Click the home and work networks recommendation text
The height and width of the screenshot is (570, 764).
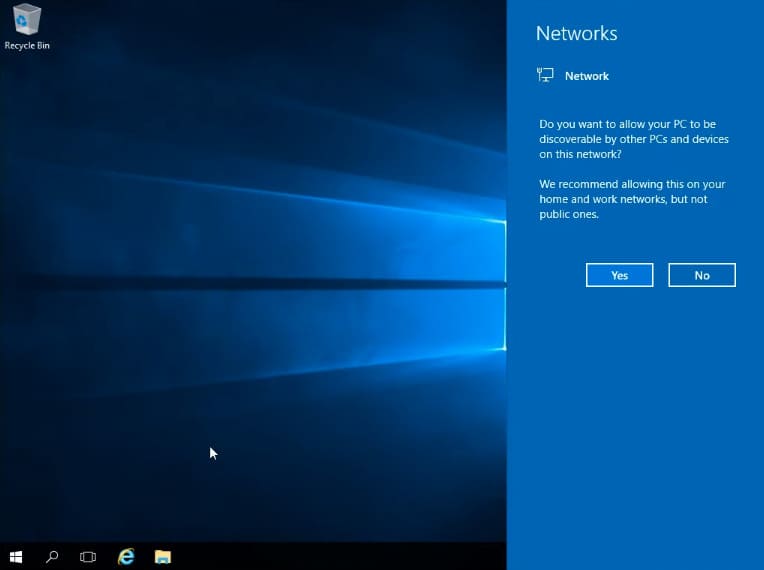[x=632, y=199]
